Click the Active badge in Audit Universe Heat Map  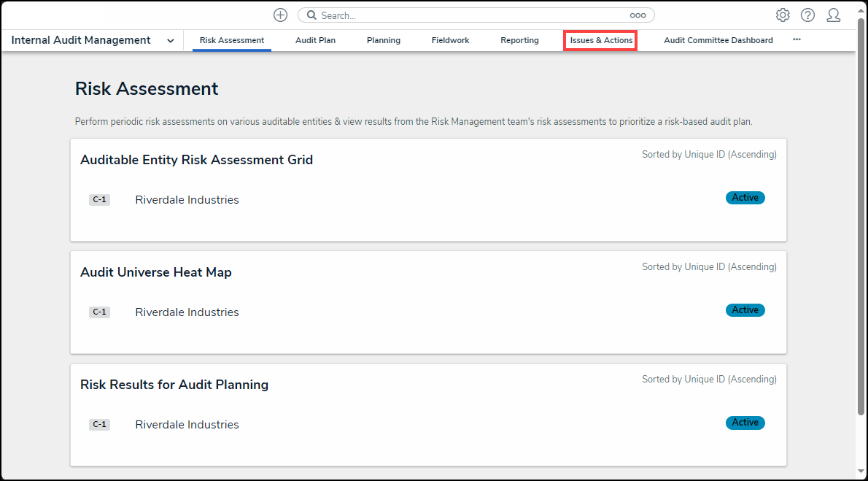[745, 310]
